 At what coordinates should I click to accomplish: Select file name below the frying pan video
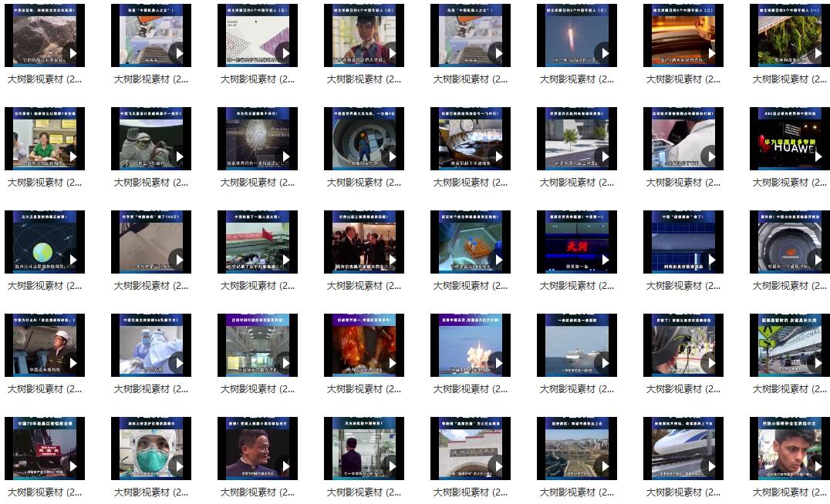tap(471, 183)
